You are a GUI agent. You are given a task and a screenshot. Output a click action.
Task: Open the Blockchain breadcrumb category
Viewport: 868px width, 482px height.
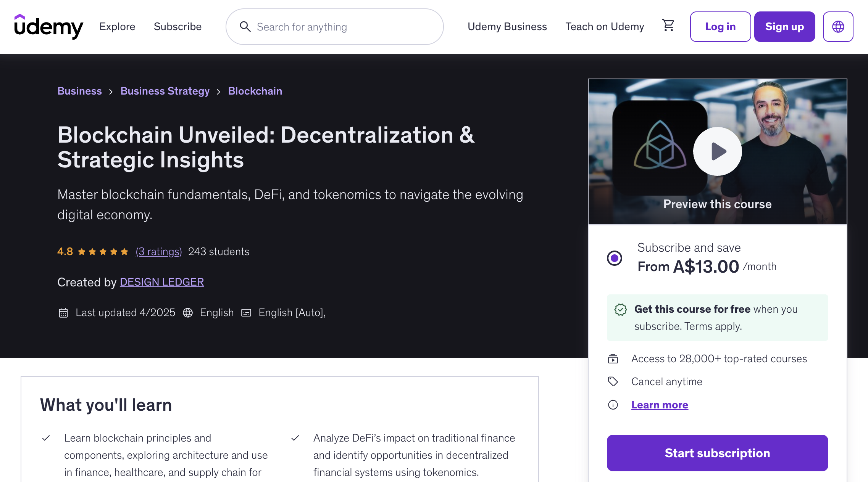coord(255,91)
